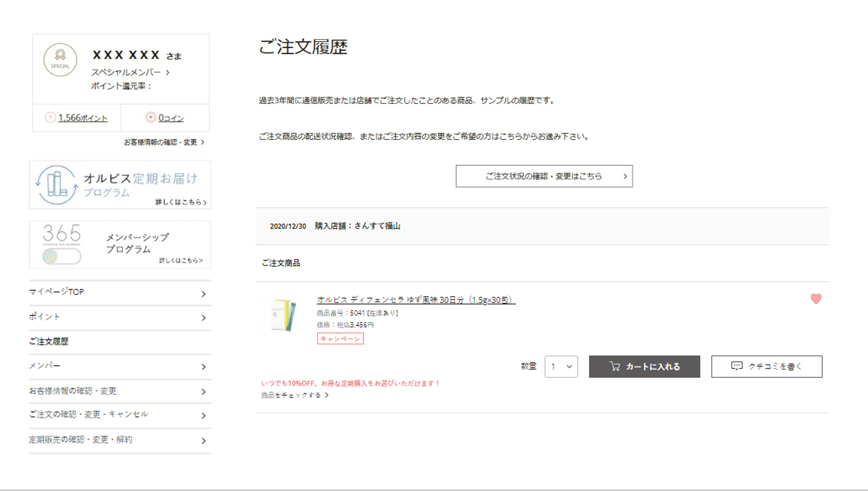This screenshot has height=491, width=868.
Task: Open the quantity dropdown
Action: click(561, 367)
